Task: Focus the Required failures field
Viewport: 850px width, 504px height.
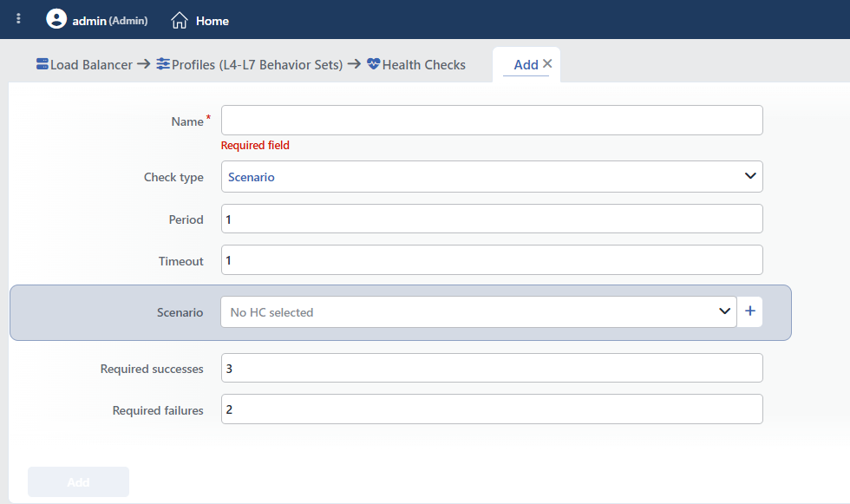Action: click(492, 409)
